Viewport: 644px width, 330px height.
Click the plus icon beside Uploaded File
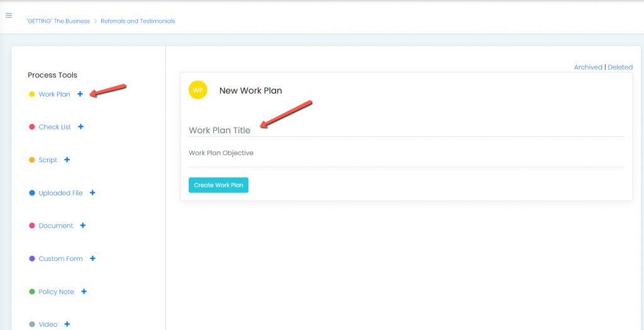pos(92,192)
